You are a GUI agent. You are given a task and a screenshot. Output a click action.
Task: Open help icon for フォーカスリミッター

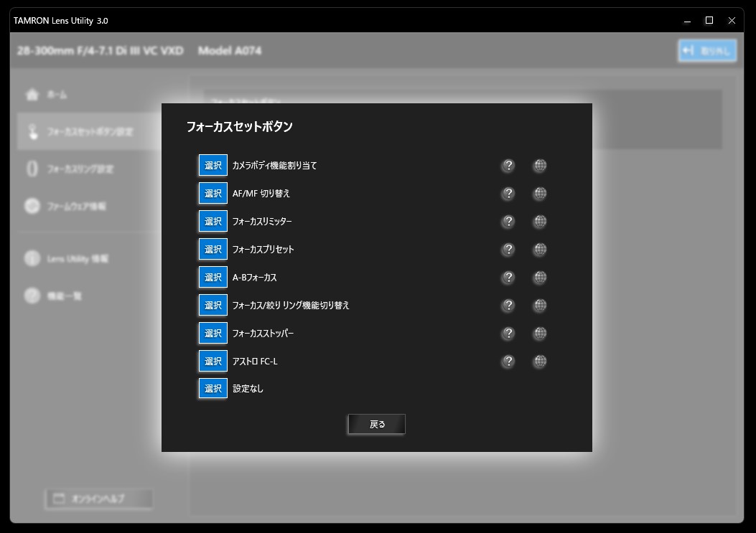coord(508,222)
